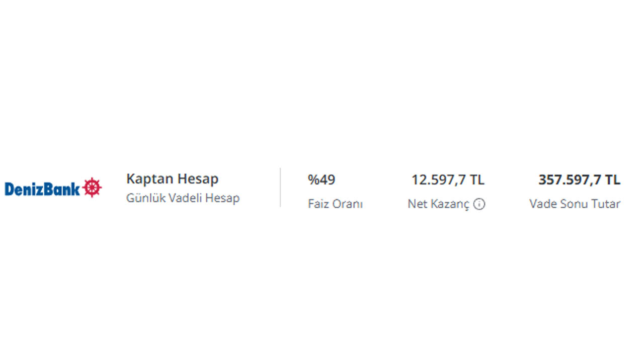Click the info icon beside Net Kazanç

(x=479, y=204)
